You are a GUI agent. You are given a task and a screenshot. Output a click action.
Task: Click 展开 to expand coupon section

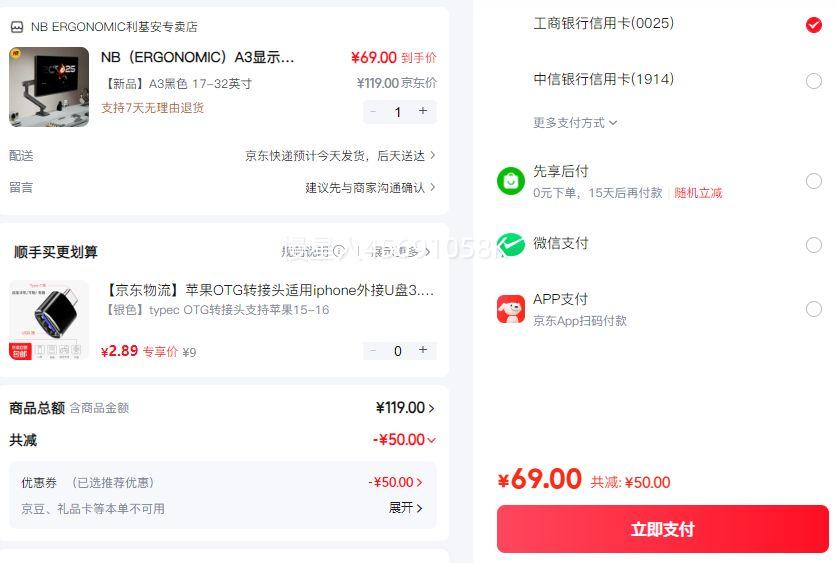pyautogui.click(x=405, y=508)
